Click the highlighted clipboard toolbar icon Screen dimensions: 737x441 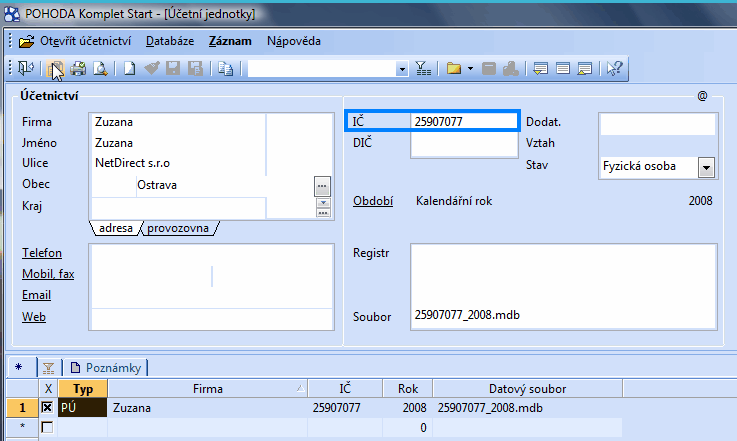(55, 69)
